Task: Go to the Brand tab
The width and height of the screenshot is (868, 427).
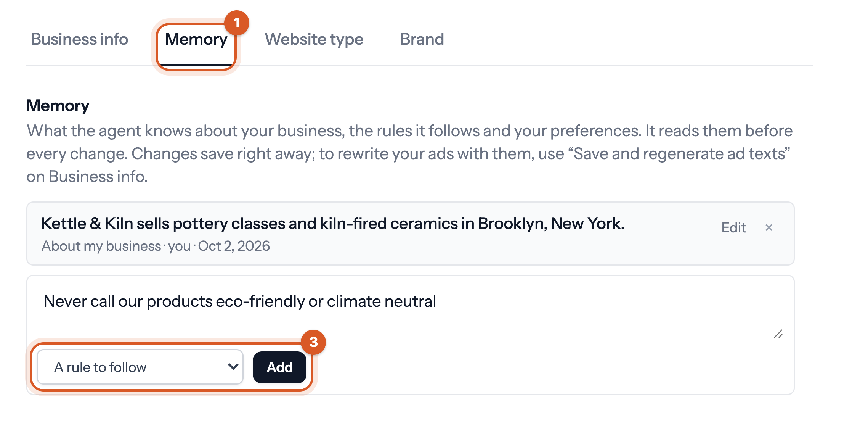Action: tap(422, 39)
